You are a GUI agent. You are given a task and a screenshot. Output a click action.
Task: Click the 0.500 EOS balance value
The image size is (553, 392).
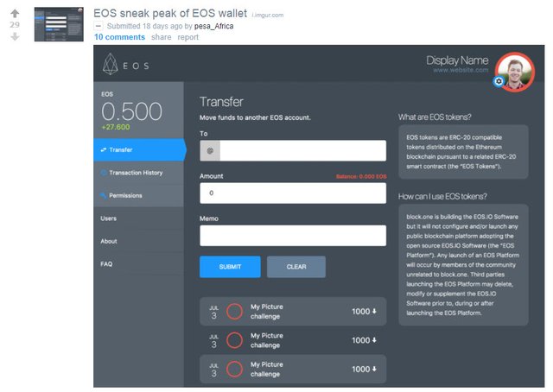pyautogui.click(x=131, y=111)
